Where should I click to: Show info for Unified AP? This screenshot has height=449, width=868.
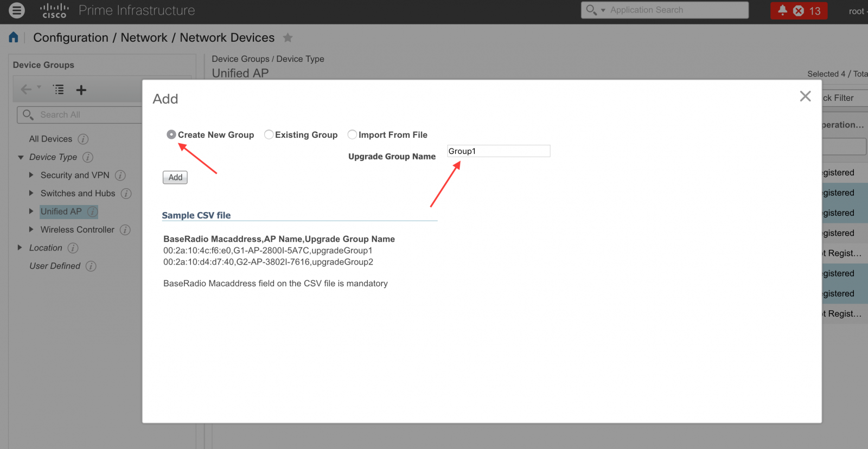coord(93,211)
